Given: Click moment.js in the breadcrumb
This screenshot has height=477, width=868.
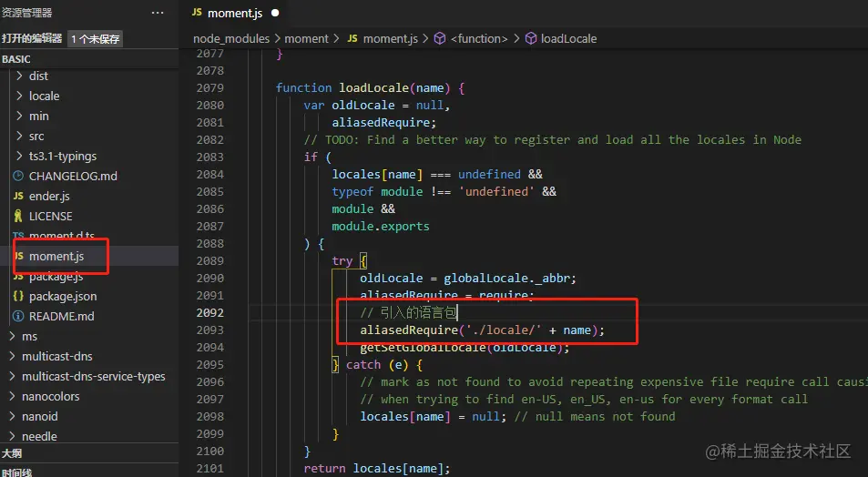Looking at the screenshot, I should pos(390,38).
